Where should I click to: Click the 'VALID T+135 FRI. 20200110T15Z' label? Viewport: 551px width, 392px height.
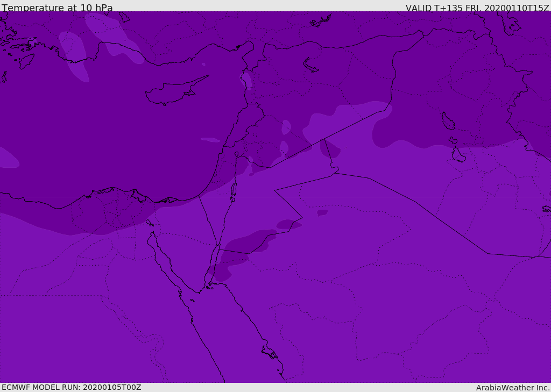477,8
